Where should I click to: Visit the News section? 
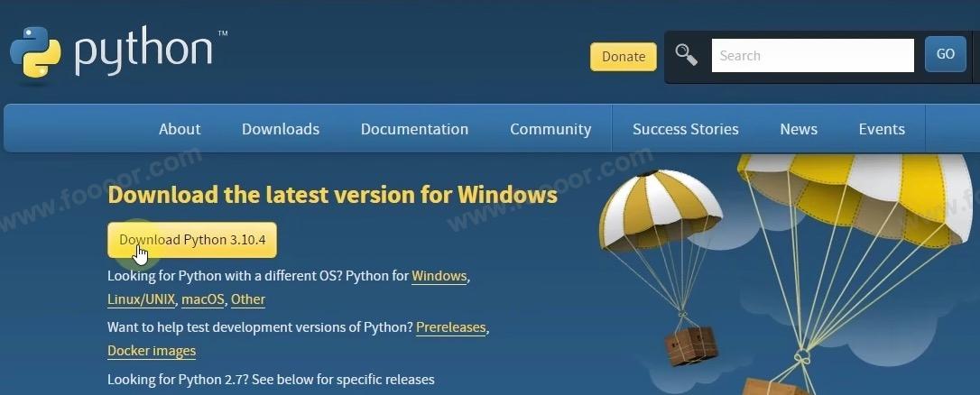pyautogui.click(x=799, y=129)
